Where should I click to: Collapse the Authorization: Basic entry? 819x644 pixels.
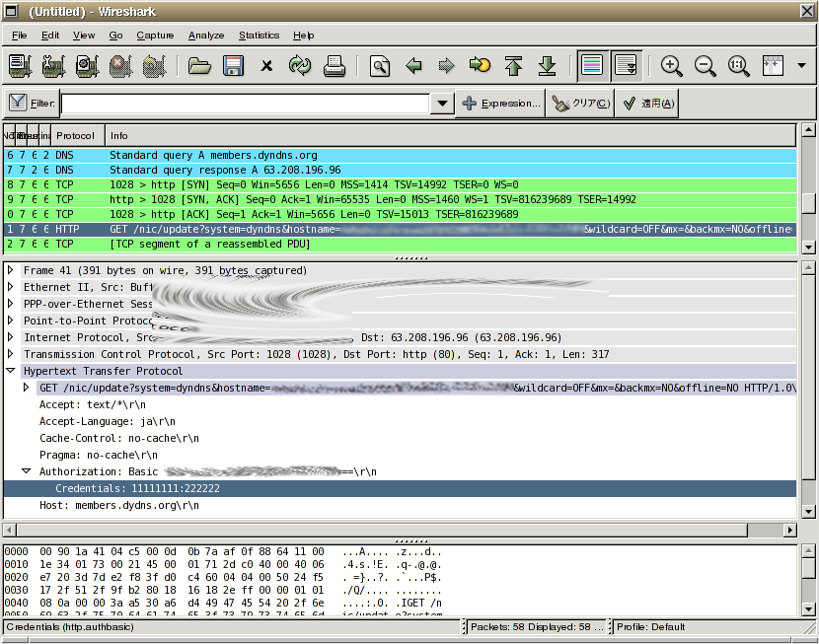click(x=26, y=471)
